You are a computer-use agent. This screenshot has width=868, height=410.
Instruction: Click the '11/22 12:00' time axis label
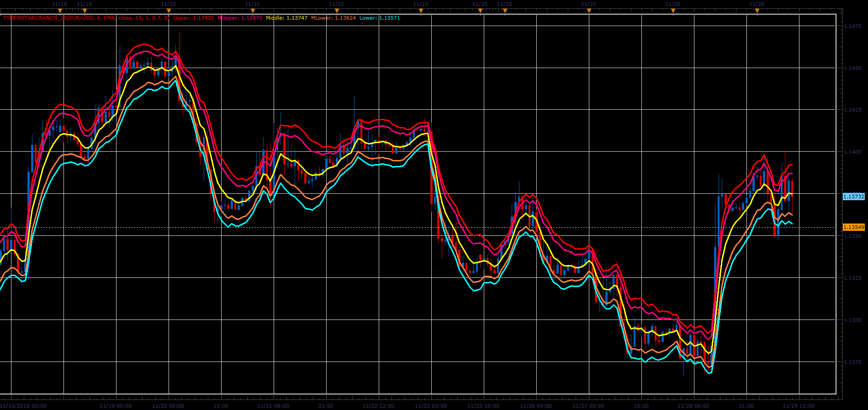[x=378, y=406]
